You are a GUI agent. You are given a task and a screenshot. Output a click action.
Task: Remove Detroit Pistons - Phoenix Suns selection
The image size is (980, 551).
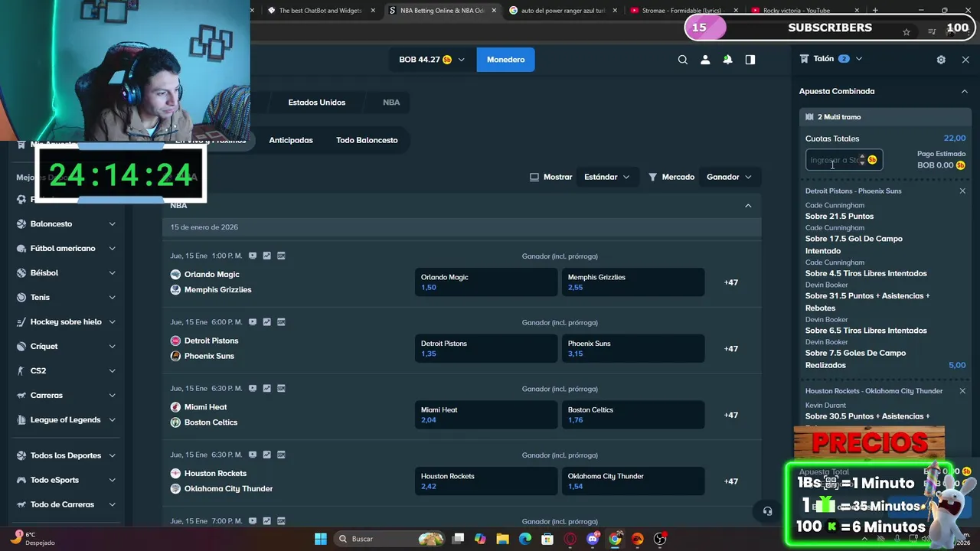(962, 191)
